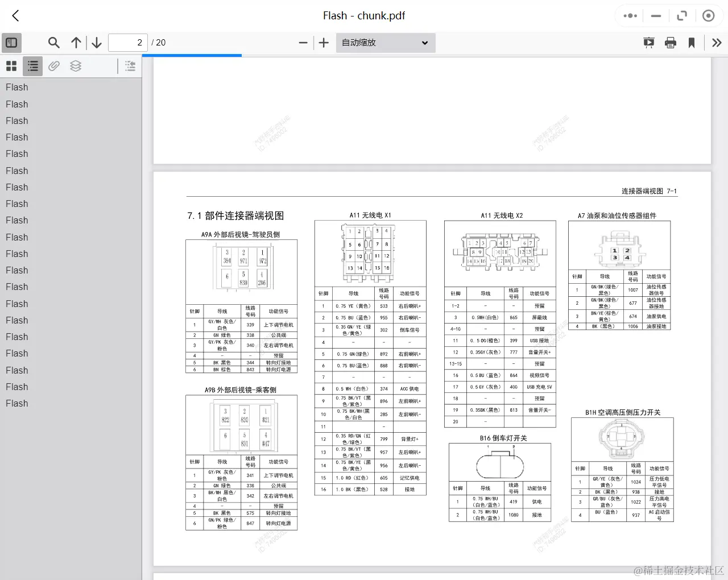728x580 pixels.
Task: Switch sidebar to page thumbnails view
Action: (11, 66)
